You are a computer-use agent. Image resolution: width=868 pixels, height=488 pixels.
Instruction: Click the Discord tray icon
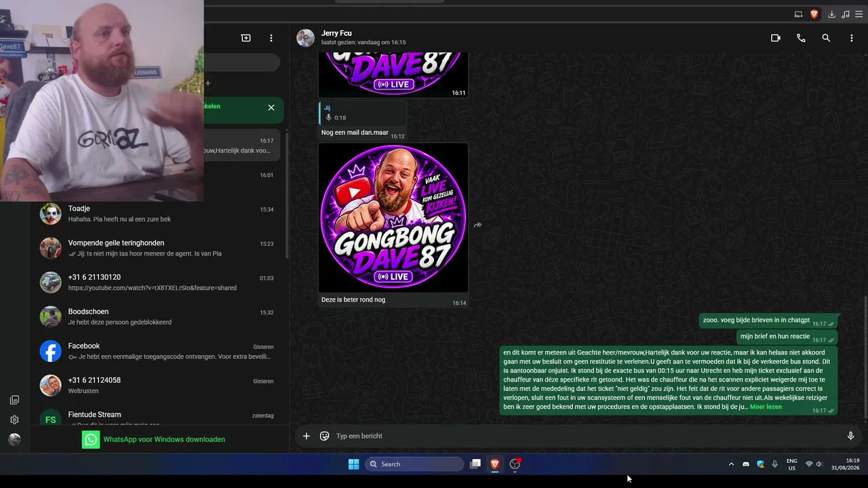tap(746, 464)
